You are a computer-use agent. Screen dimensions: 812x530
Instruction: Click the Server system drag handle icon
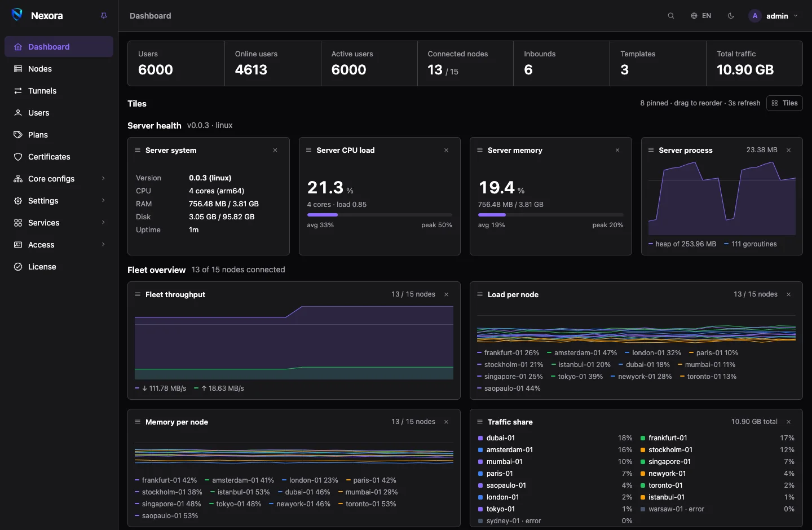point(138,150)
